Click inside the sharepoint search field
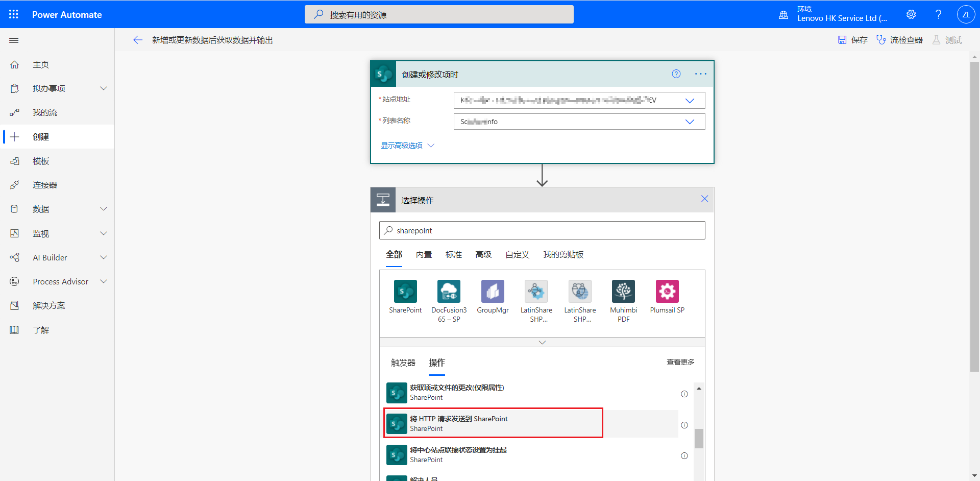This screenshot has width=980, height=481. pos(541,230)
